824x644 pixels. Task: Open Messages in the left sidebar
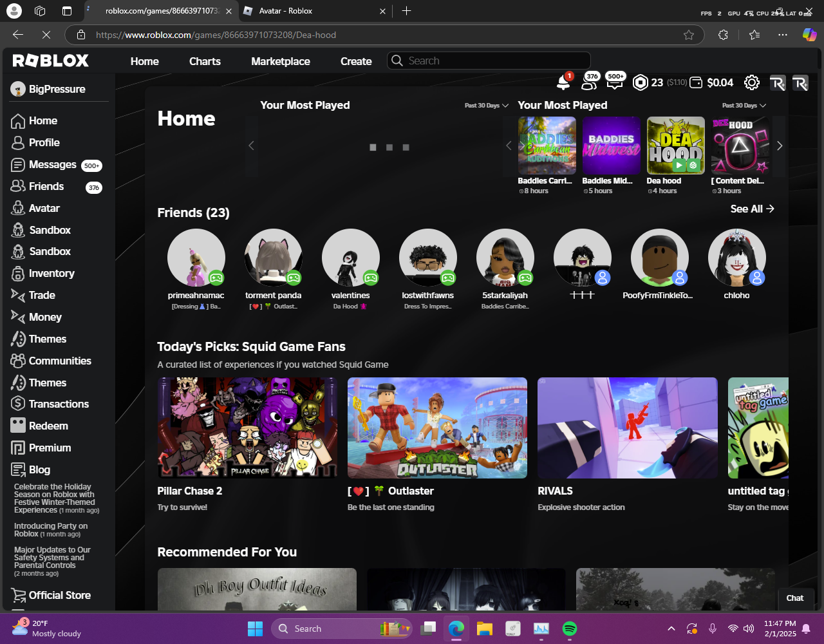[x=53, y=165]
